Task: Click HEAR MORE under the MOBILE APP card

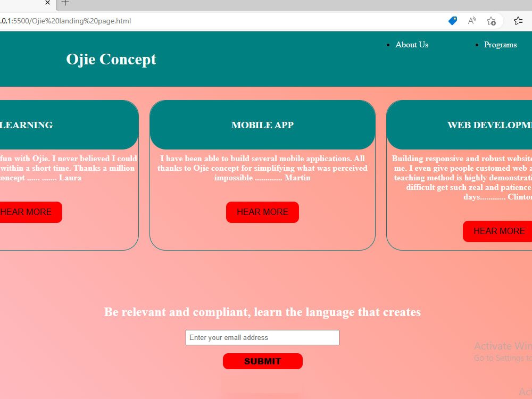Action: pyautogui.click(x=262, y=212)
